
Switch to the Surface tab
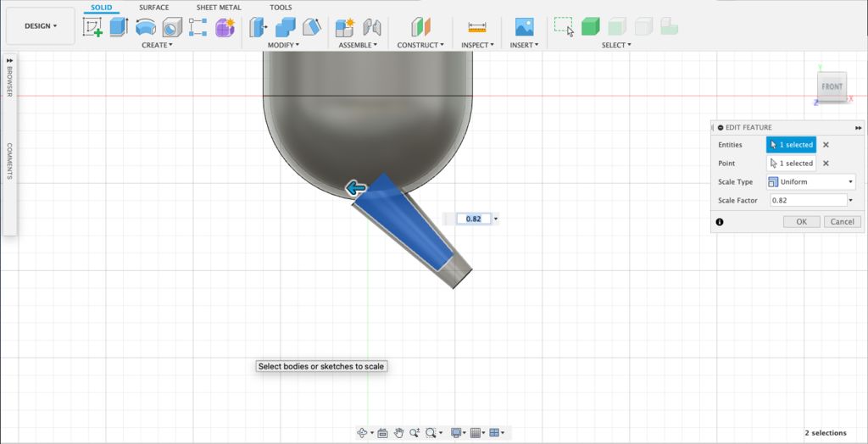(153, 8)
